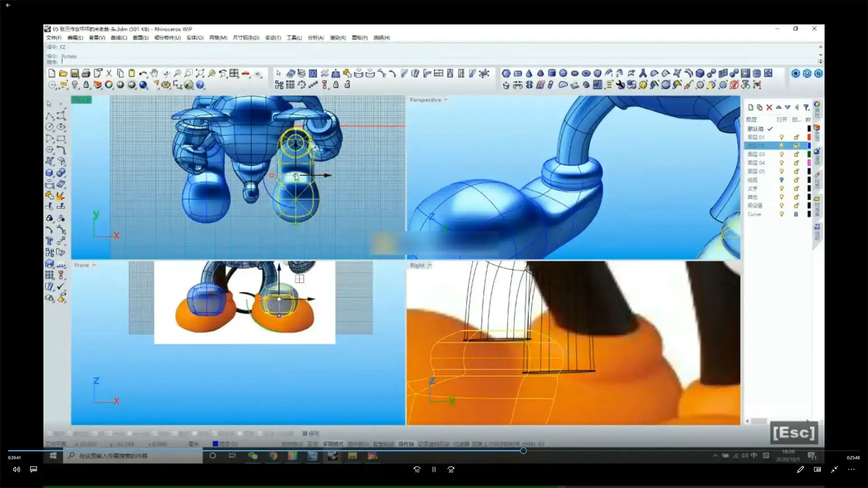
Task: Click the Save file icon in toolbar
Action: coord(75,73)
